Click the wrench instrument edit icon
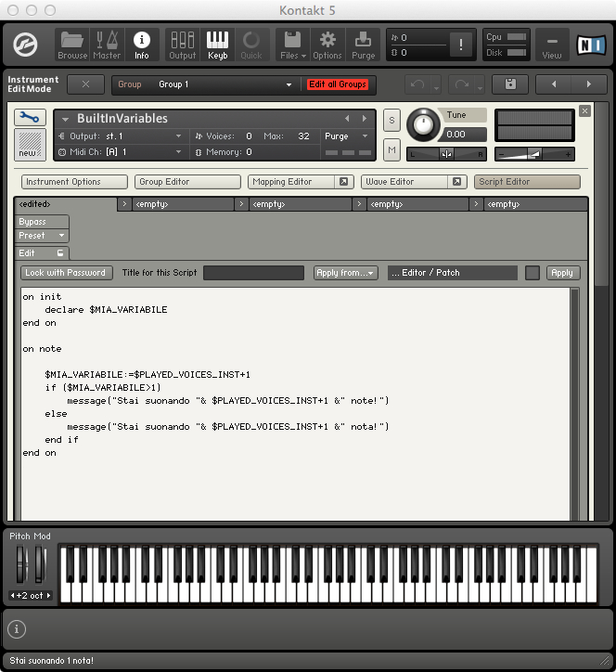Screen dimensions: 616x672 (30, 118)
